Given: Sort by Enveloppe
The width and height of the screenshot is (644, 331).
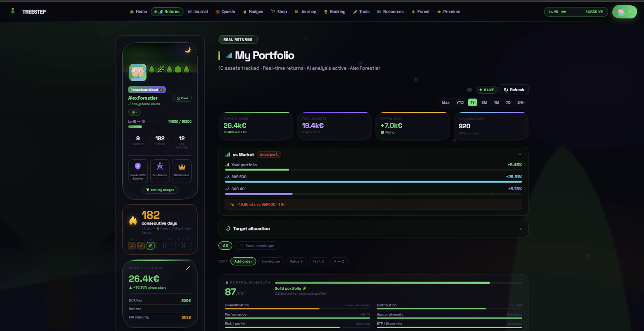Looking at the screenshot, I should (x=271, y=261).
